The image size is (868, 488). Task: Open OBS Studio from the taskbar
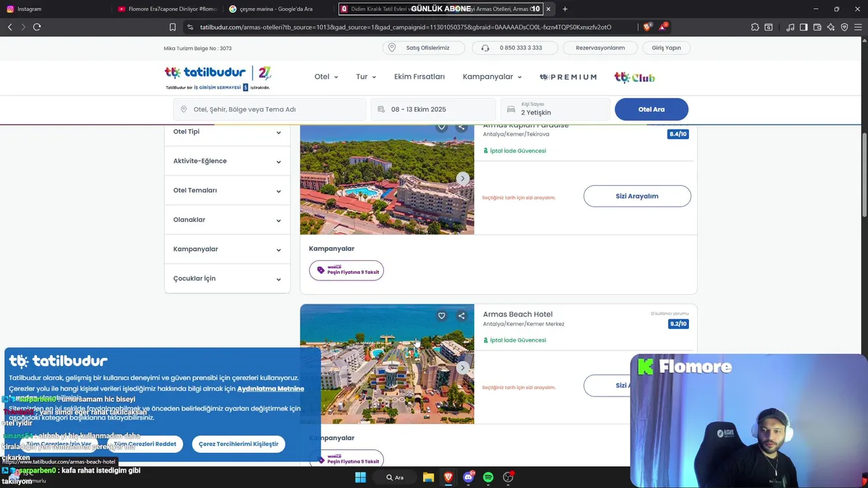(x=508, y=477)
